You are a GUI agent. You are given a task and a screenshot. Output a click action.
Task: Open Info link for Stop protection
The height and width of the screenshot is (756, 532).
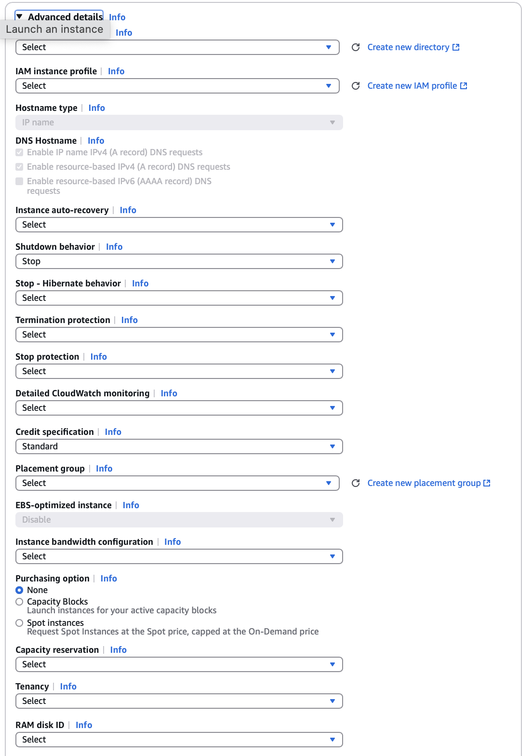(x=98, y=357)
